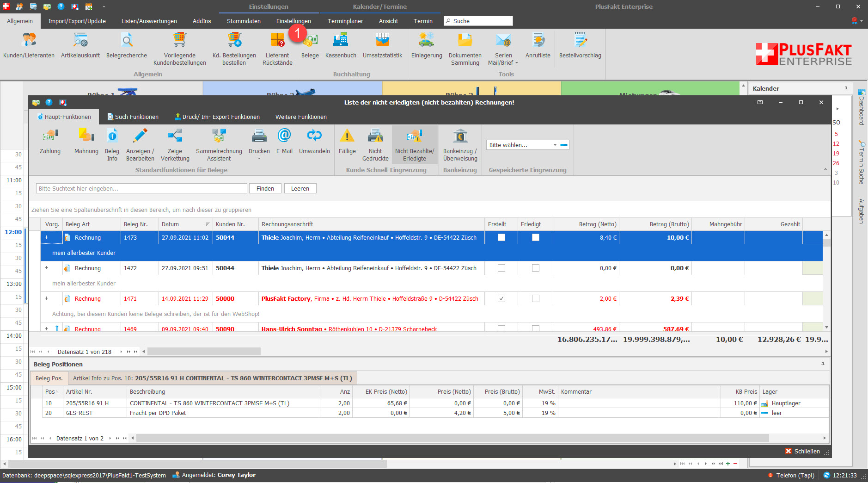The height and width of the screenshot is (483, 868).
Task: Toggle Erledigt checkbox for invoice 1473
Action: (x=535, y=237)
